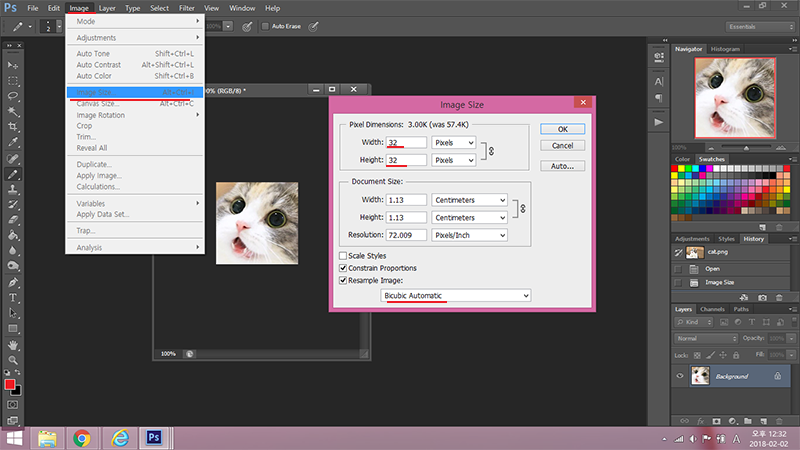800x450 pixels.
Task: Open pixel Width units dropdown
Action: tap(454, 143)
